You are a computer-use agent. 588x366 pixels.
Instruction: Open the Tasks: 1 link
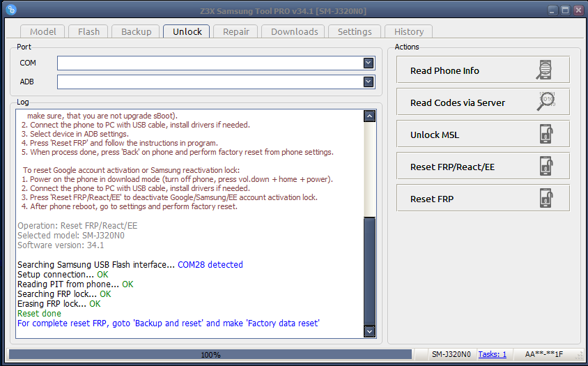[492, 354]
